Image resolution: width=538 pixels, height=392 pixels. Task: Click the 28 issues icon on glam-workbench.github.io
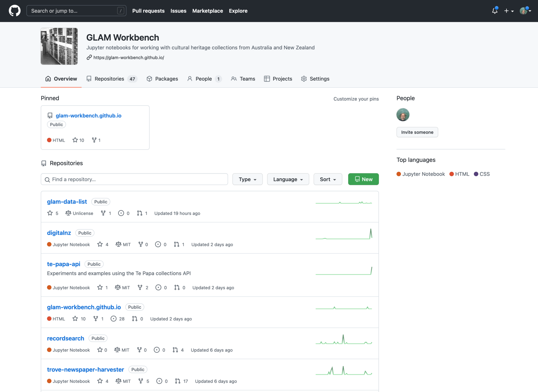click(113, 319)
